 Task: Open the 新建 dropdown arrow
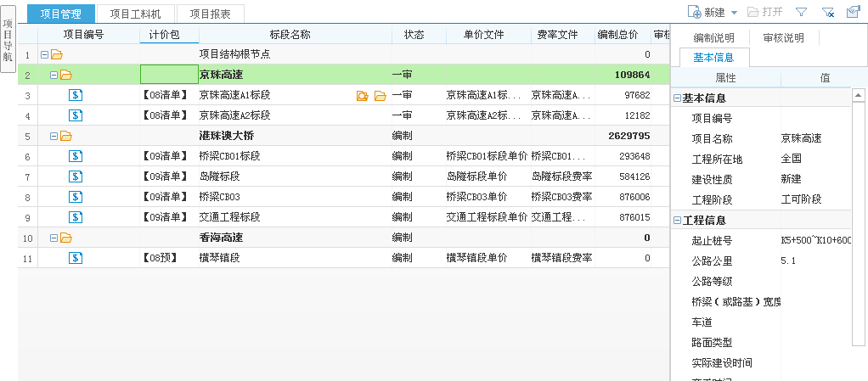coord(733,12)
